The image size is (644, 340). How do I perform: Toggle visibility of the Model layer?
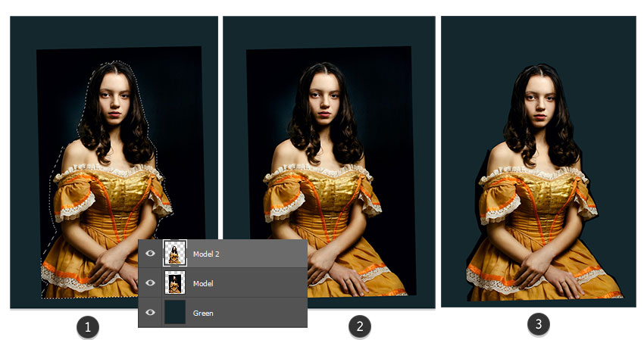(150, 283)
